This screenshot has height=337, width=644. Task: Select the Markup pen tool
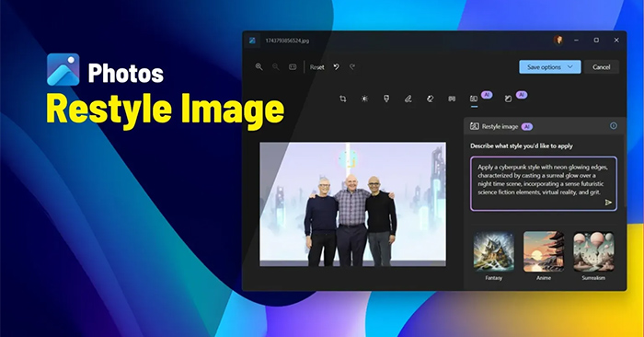pyautogui.click(x=408, y=99)
